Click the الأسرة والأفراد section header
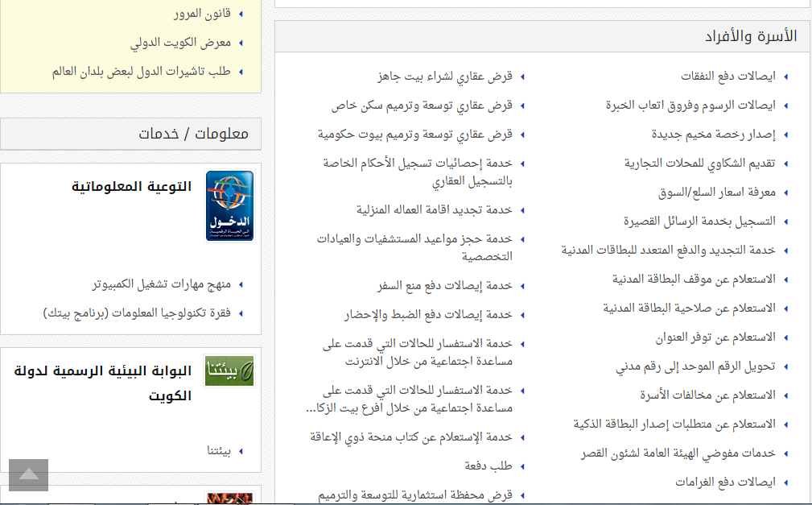Screen dimensions: 812x505 click(746, 36)
